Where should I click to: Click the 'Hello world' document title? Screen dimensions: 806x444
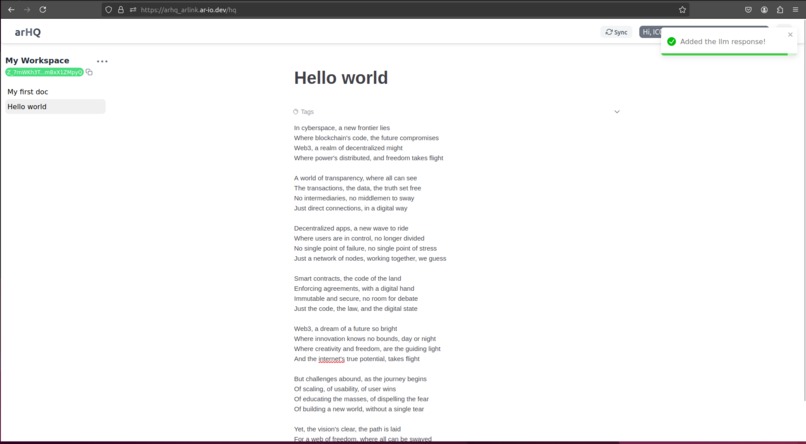pyautogui.click(x=341, y=78)
